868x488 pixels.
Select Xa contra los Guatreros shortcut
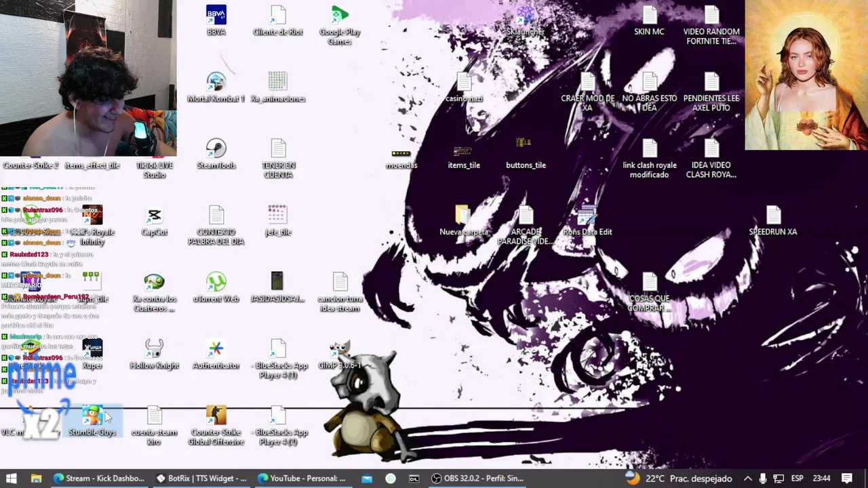point(154,292)
